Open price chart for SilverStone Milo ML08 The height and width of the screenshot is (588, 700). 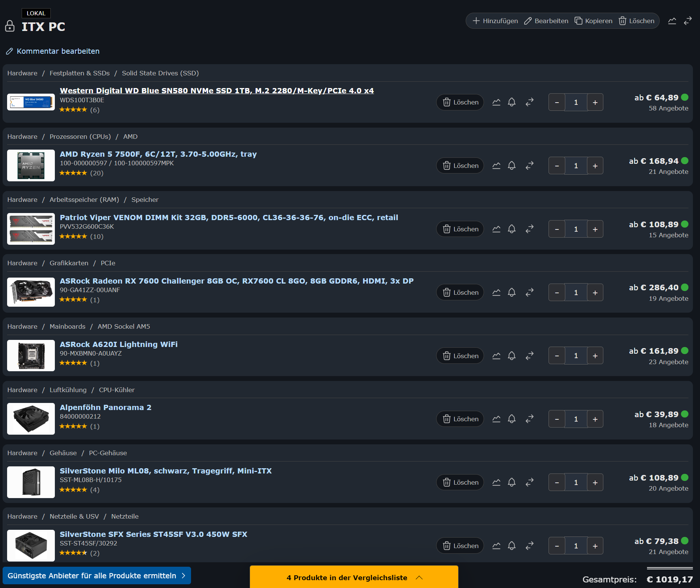click(x=496, y=482)
